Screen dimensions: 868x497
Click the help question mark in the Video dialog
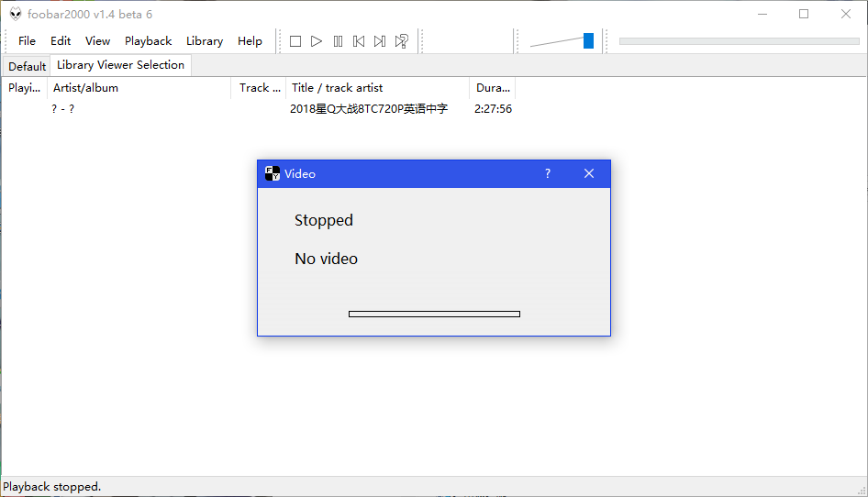click(x=548, y=174)
